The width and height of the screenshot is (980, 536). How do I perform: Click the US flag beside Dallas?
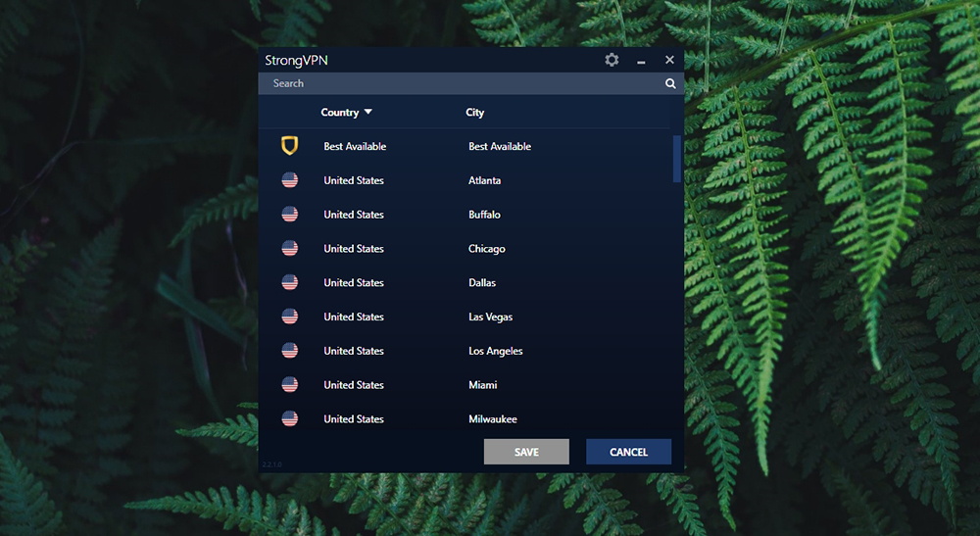(289, 282)
